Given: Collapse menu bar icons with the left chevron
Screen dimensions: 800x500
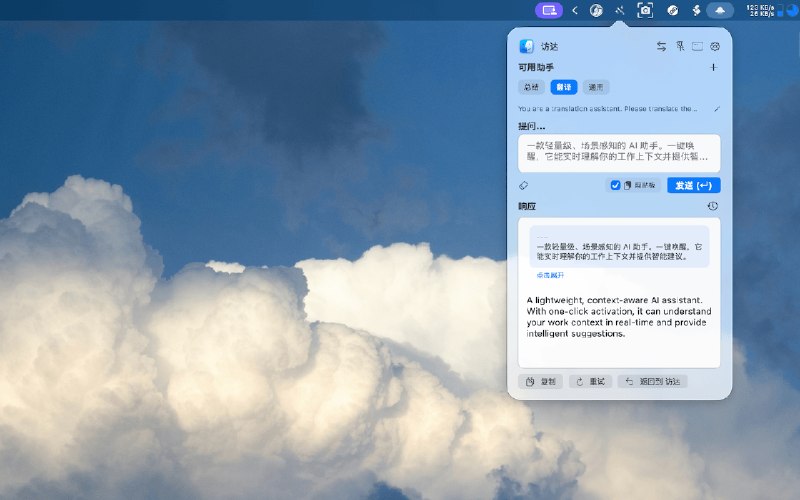Looking at the screenshot, I should point(575,10).
